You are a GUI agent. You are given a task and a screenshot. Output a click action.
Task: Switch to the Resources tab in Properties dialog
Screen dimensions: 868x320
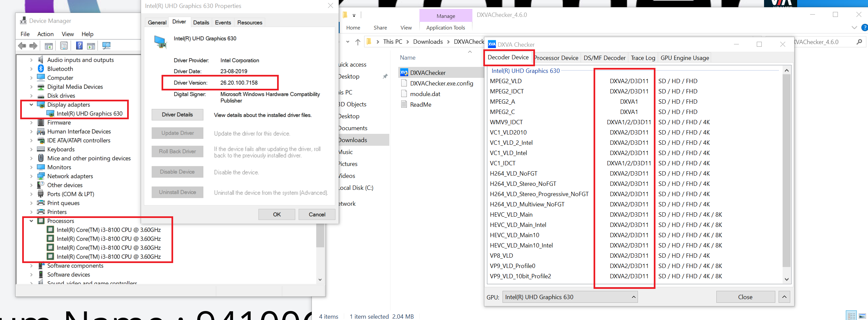pyautogui.click(x=250, y=23)
